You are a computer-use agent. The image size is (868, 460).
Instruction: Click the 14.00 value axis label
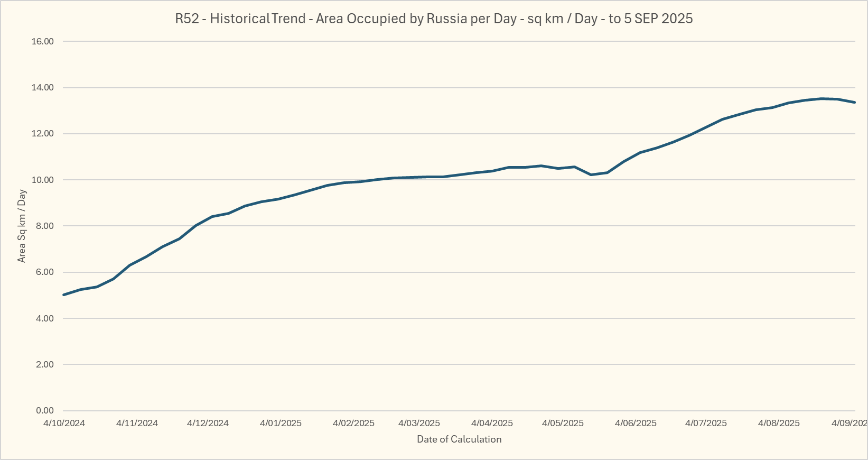coord(43,88)
